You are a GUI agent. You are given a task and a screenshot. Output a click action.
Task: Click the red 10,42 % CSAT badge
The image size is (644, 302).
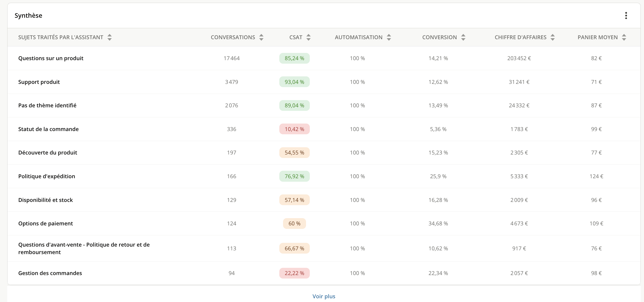pyautogui.click(x=294, y=129)
